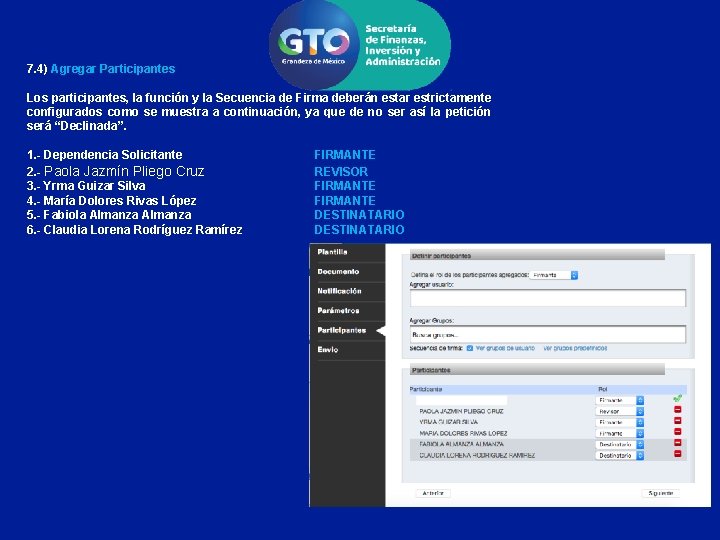720x540 pixels.
Task: Click list entry Paola Jazmín Pliego Cruz
Action: tap(115, 171)
